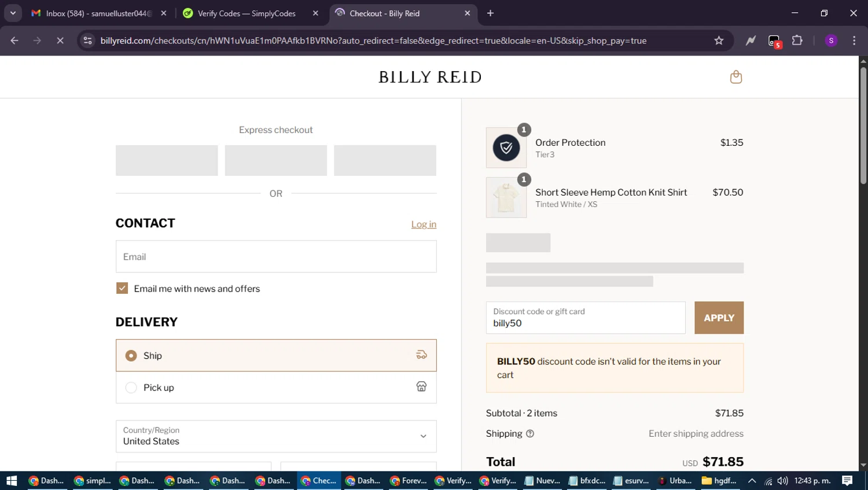The width and height of the screenshot is (868, 490).
Task: Bookmark this page with the star icon
Action: tap(719, 40)
